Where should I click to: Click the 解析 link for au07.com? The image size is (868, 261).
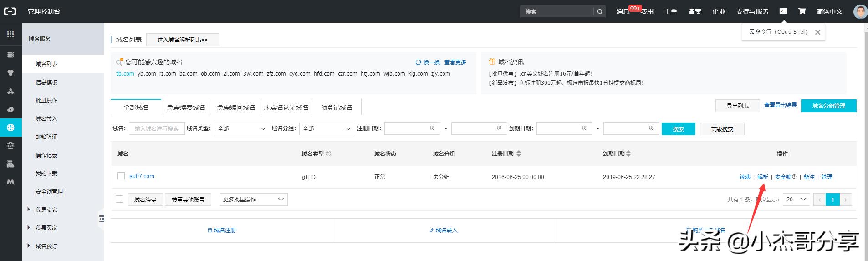click(763, 177)
